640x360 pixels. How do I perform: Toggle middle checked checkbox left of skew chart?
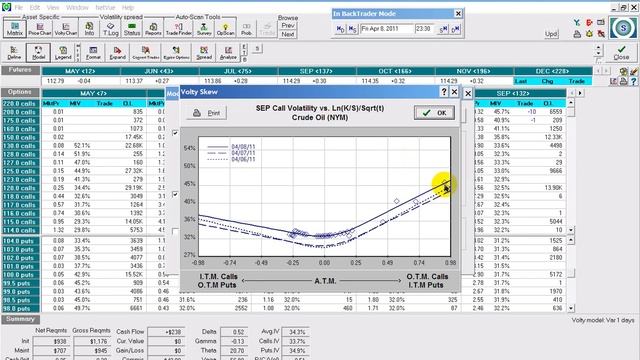pos(175,194)
